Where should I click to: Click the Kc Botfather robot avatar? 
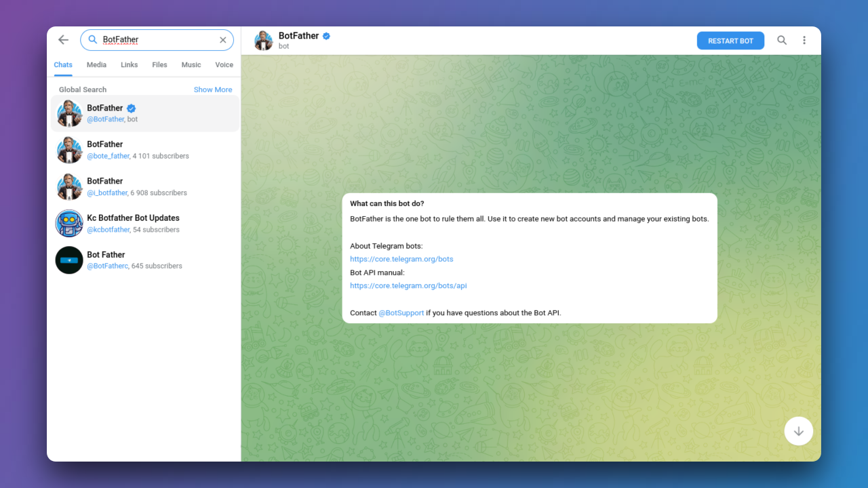point(69,223)
